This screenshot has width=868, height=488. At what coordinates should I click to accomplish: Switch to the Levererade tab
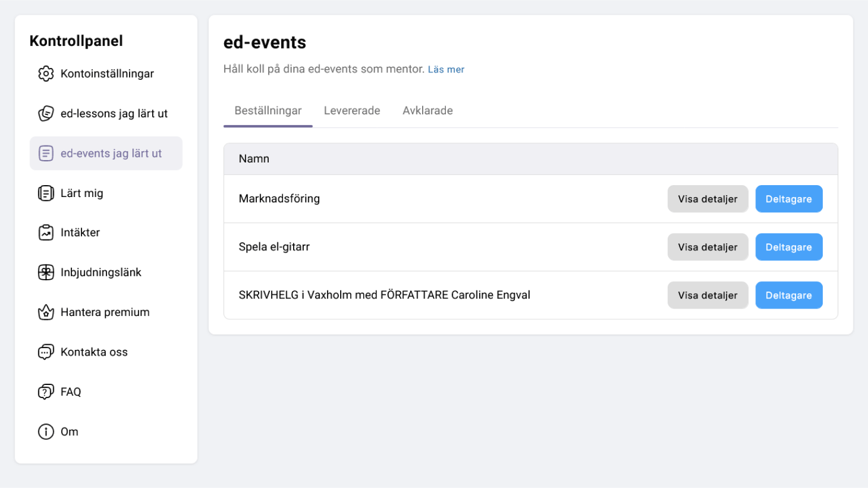click(352, 110)
